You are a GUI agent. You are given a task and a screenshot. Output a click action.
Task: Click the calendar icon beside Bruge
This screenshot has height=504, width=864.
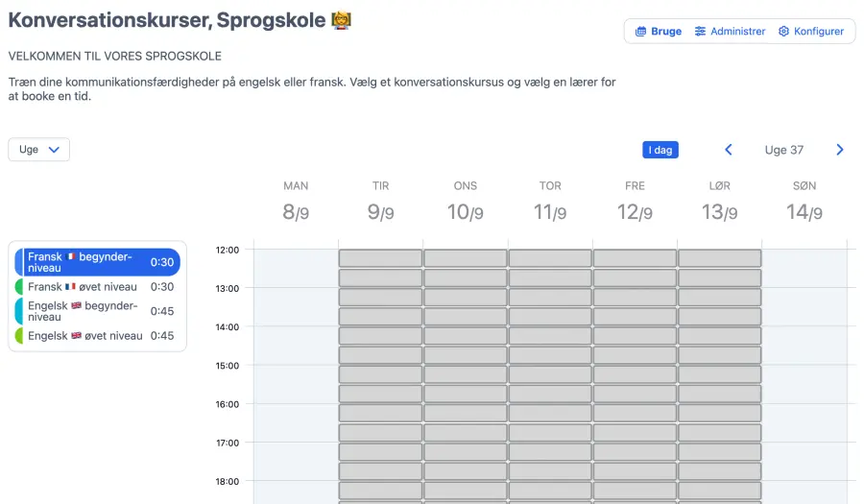point(641,32)
